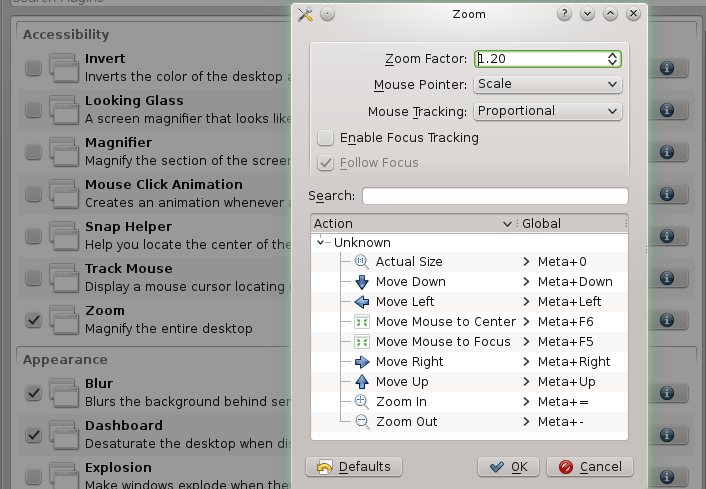Click the Zoom effect window icon
Screen dimensions: 706x489
pyautogui.click(x=64, y=320)
